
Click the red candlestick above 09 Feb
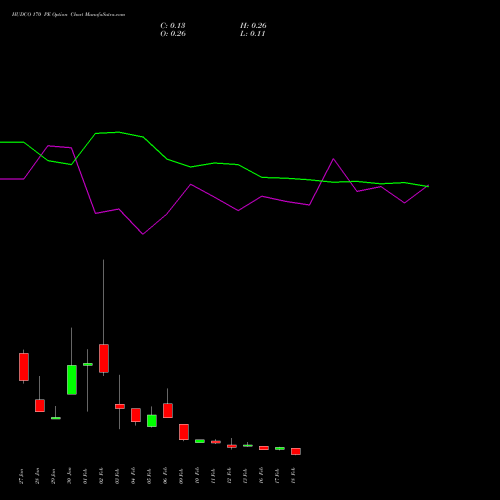tap(184, 432)
